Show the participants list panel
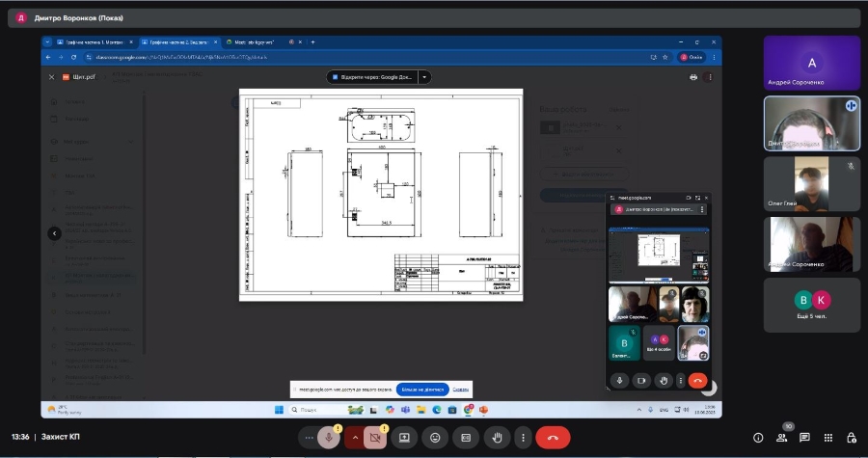Screen dimensions: 868x458 [781, 438]
